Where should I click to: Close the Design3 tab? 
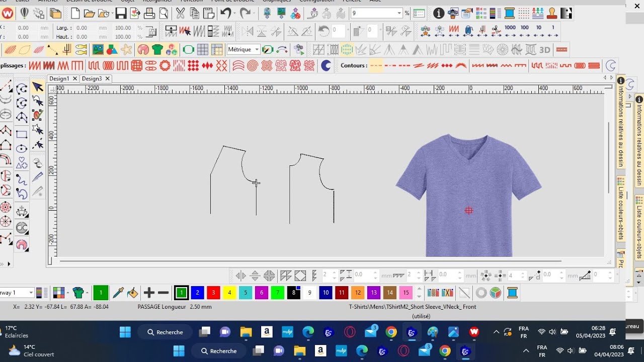click(x=108, y=78)
